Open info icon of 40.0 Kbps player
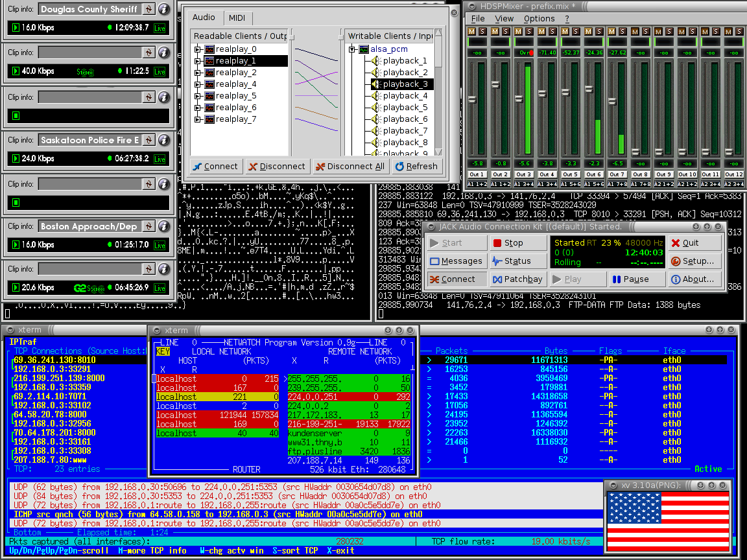The image size is (747, 560). (x=164, y=52)
